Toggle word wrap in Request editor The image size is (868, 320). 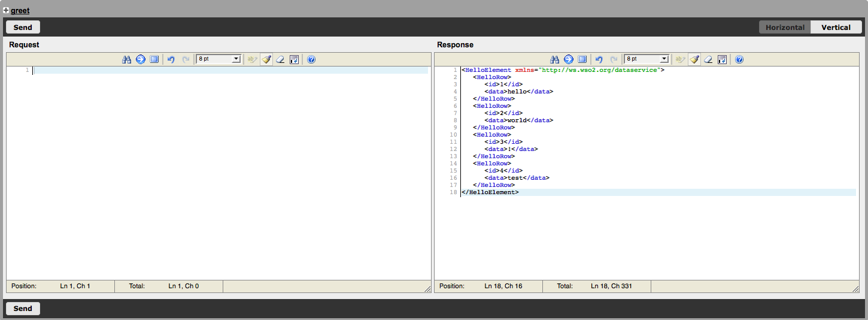[294, 59]
